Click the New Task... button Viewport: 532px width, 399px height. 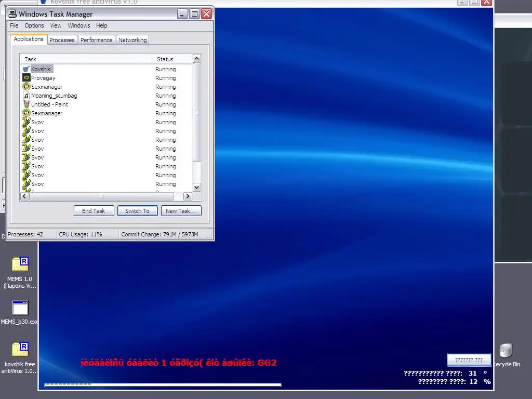point(181,211)
